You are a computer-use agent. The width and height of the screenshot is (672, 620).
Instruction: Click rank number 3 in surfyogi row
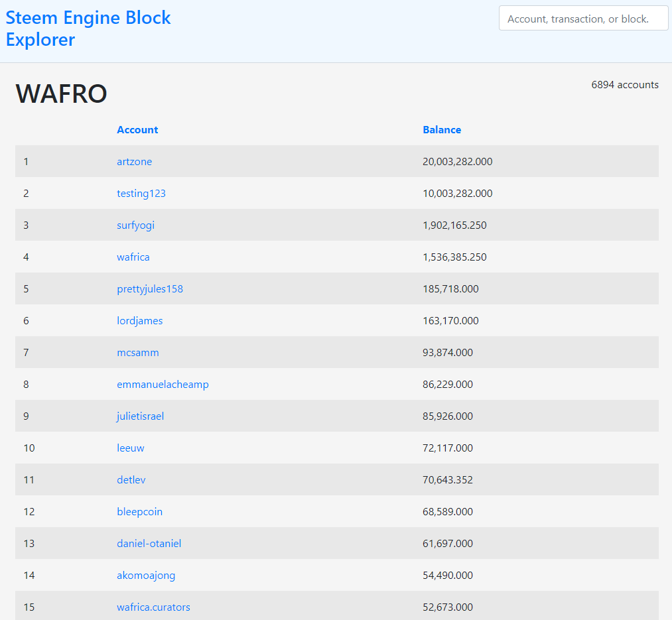tap(26, 225)
